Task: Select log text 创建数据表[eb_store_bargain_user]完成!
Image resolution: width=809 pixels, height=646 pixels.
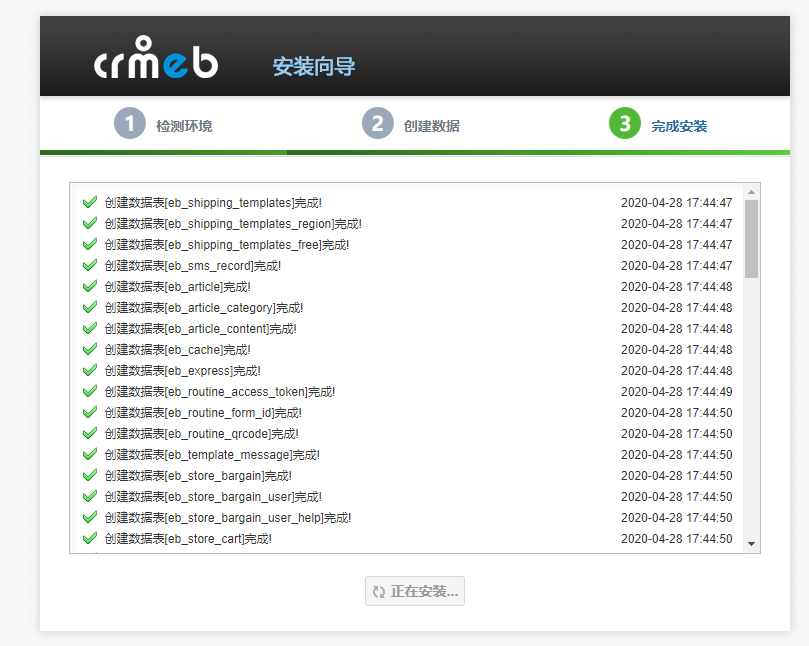Action: coord(213,497)
